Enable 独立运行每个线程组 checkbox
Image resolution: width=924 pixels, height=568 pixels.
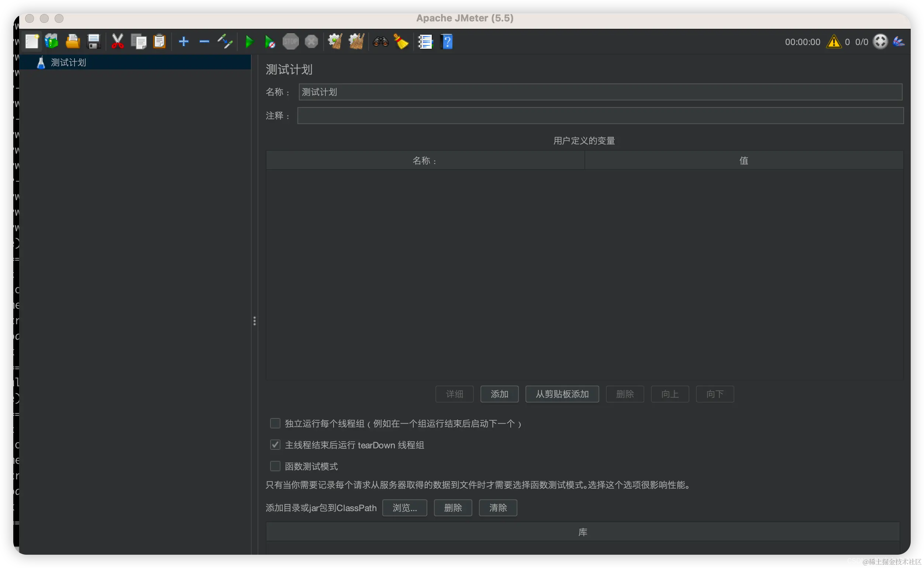click(x=275, y=423)
